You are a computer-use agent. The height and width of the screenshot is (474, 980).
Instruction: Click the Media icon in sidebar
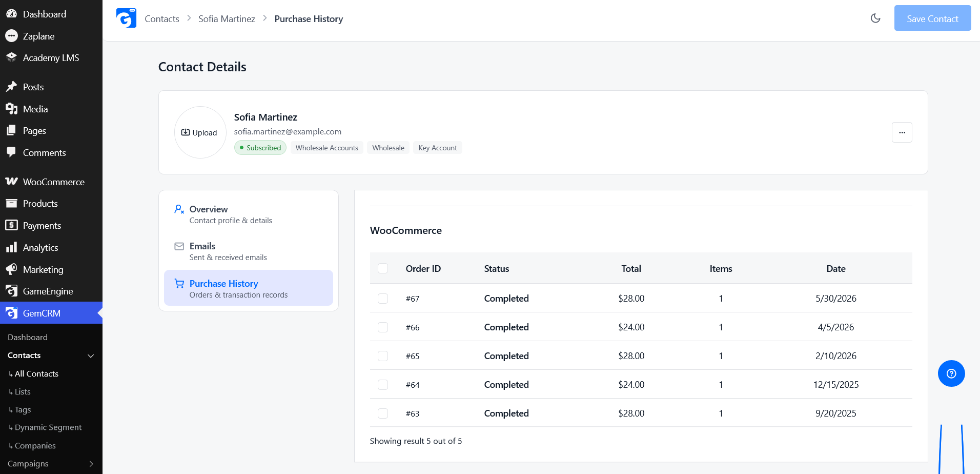(x=11, y=109)
